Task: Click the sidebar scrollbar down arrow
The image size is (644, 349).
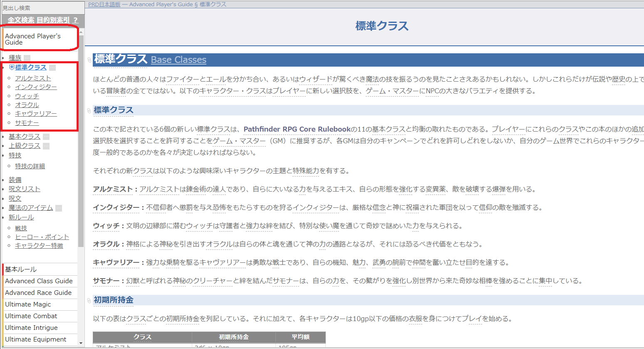Action: 81,343
